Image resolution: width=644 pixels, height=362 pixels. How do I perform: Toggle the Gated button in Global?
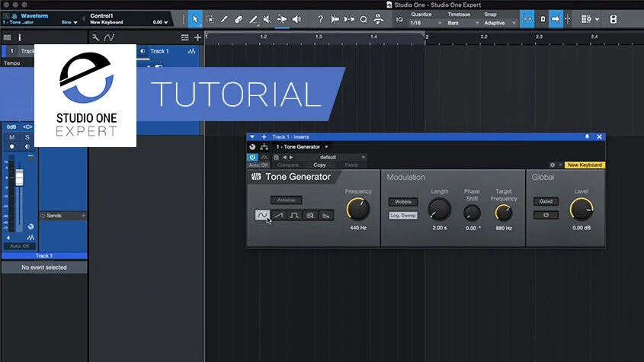(546, 201)
